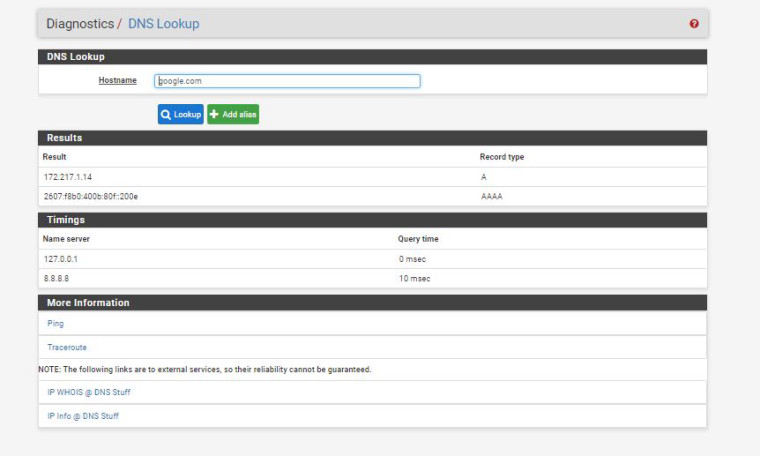Click the Record type column header
The height and width of the screenshot is (456, 760).
point(502,157)
